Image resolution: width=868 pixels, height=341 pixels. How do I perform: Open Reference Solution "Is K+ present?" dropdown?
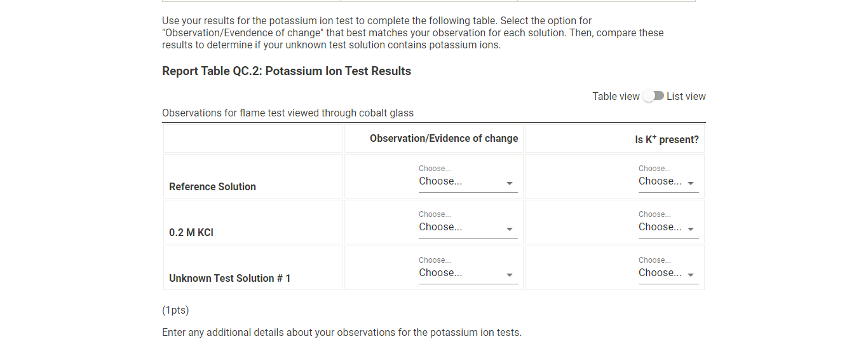(668, 181)
